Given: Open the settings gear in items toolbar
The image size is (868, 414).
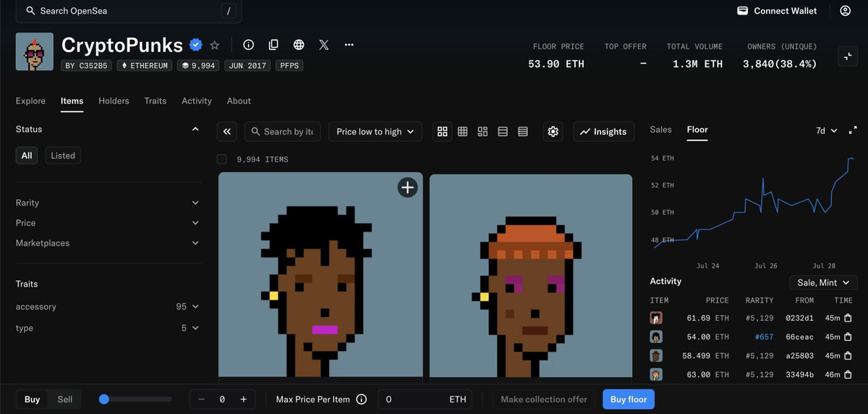Looking at the screenshot, I should tap(553, 132).
